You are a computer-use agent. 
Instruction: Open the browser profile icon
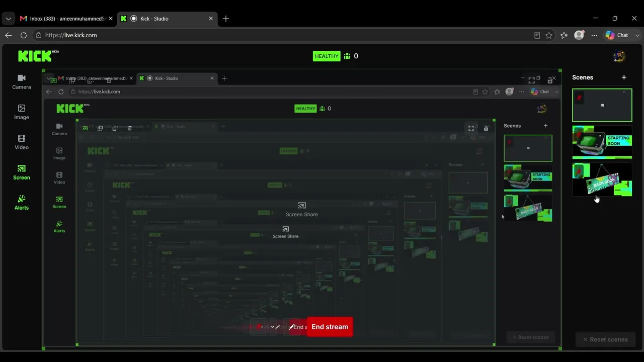click(x=579, y=35)
